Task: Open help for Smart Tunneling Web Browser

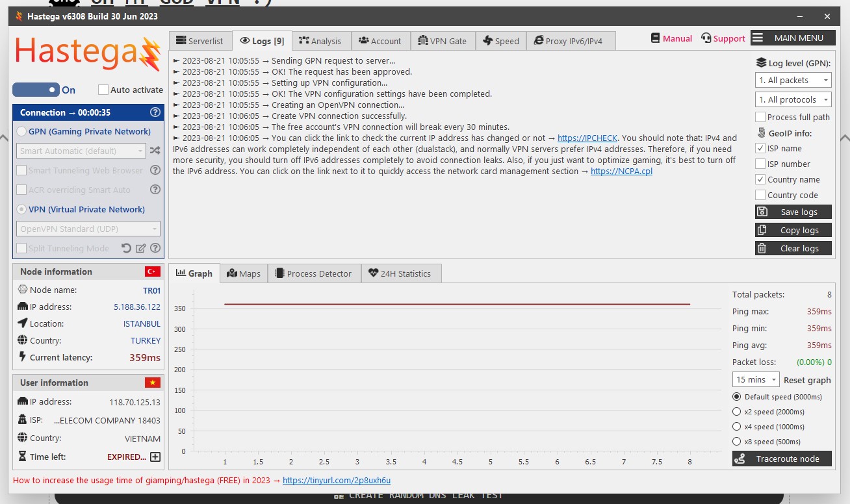Action: point(155,170)
